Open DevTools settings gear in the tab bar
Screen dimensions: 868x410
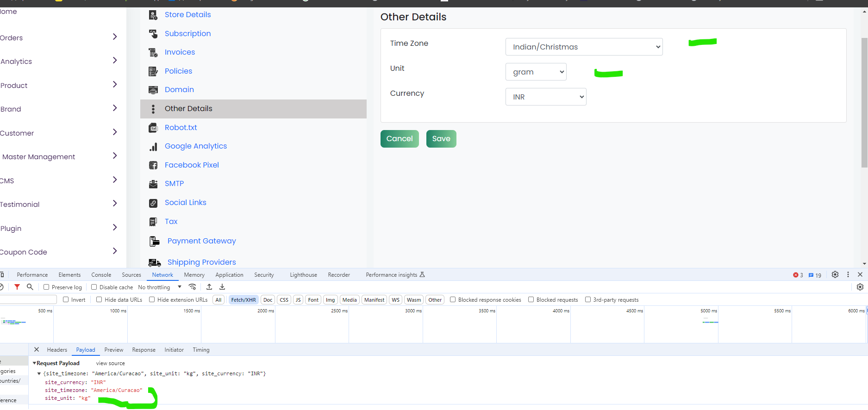pos(835,274)
